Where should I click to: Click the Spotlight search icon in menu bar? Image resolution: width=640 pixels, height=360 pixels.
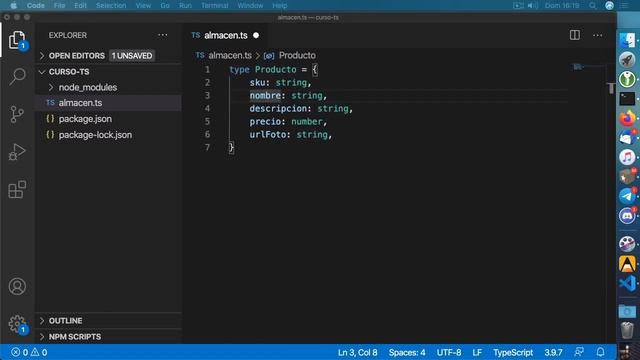tap(593, 5)
